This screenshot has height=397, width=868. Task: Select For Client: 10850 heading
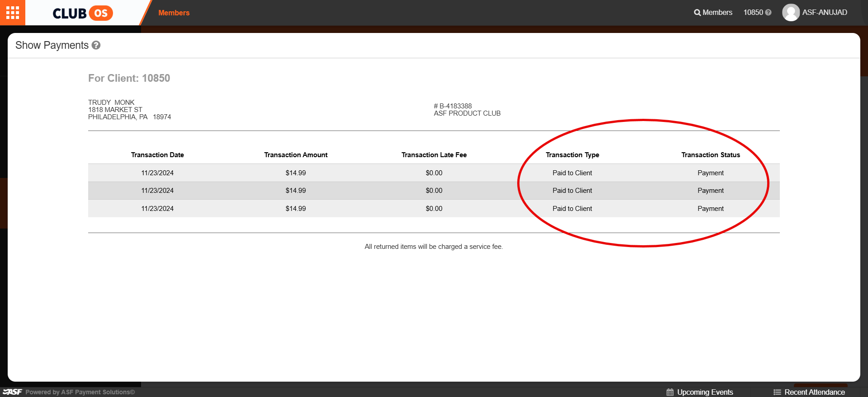click(x=129, y=78)
